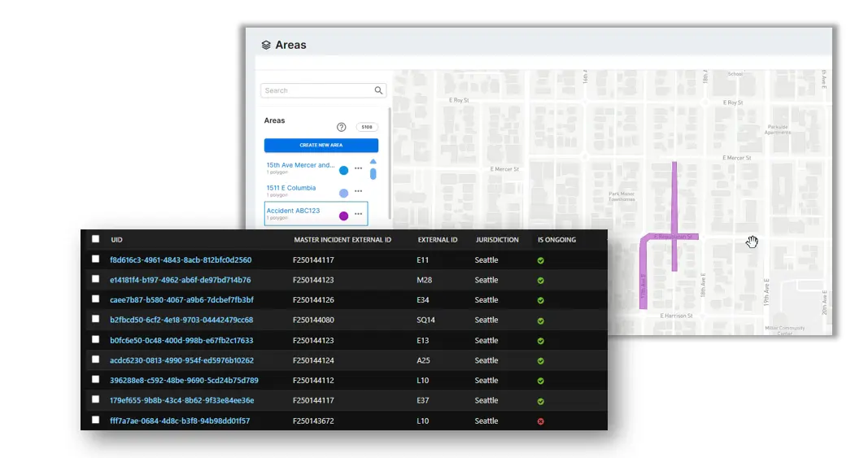The image size is (868, 458).
Task: Click the red not-ongoing icon for F250143672
Action: coord(541,421)
